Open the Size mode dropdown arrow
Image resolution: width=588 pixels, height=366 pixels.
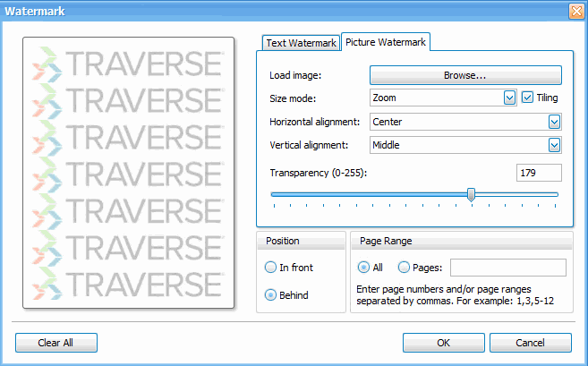point(509,98)
